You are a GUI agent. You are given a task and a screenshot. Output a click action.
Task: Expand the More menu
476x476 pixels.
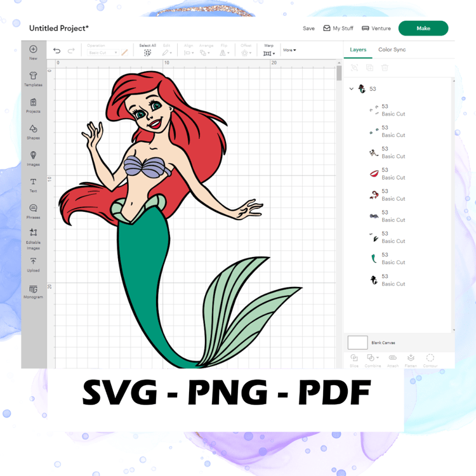289,50
